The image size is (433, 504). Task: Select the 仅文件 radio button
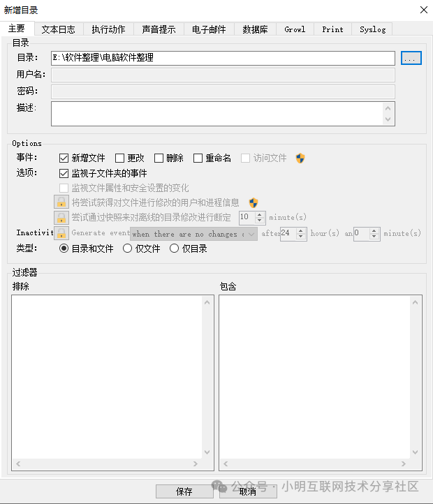point(128,249)
